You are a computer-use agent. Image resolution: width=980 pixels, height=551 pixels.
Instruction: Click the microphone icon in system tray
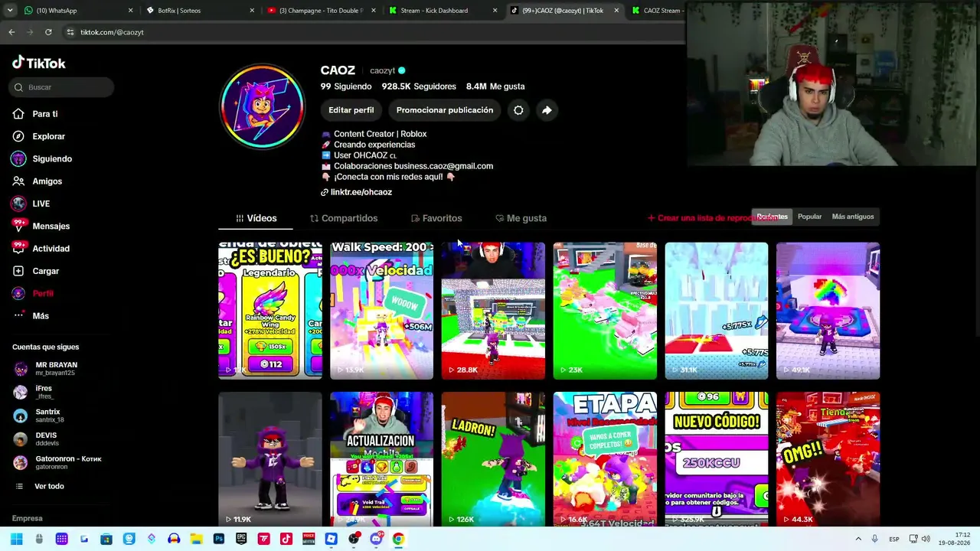pos(874,539)
